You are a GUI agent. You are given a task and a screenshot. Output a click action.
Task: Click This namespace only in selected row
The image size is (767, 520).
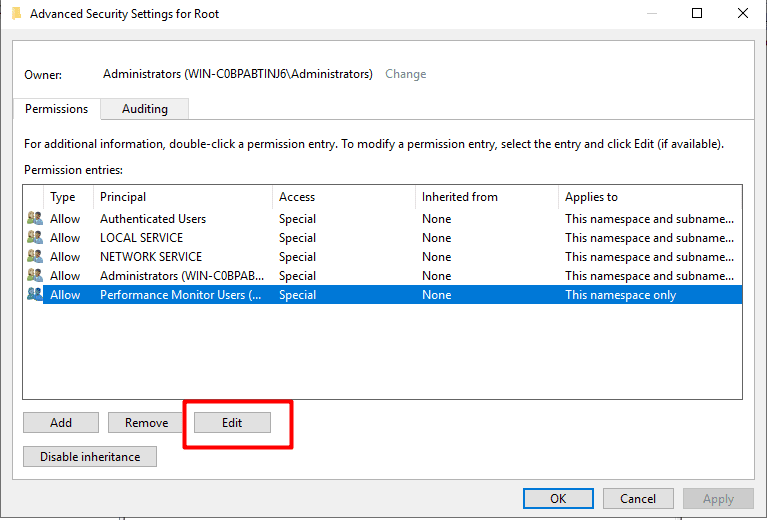(621, 295)
